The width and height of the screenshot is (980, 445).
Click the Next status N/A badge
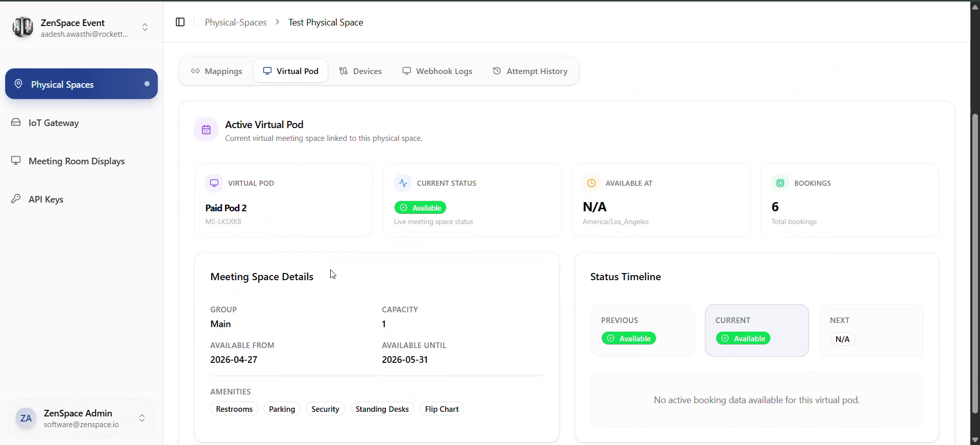pyautogui.click(x=842, y=339)
